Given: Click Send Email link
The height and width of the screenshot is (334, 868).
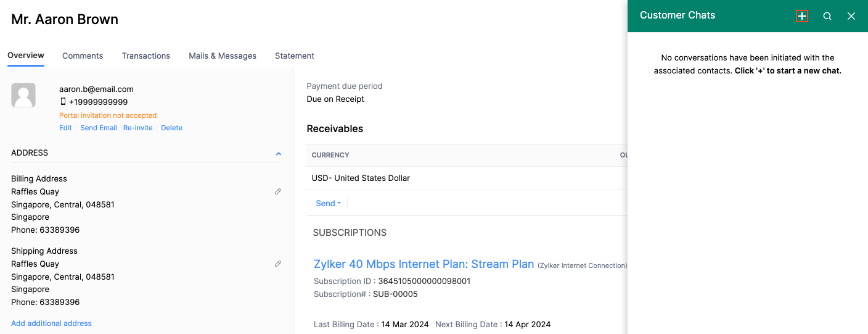Looking at the screenshot, I should pyautogui.click(x=99, y=128).
